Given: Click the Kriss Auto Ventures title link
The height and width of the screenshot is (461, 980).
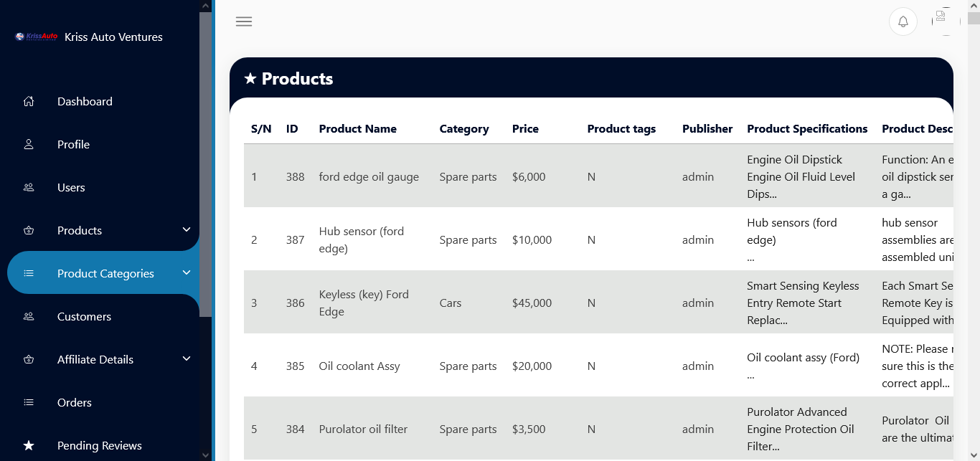Looking at the screenshot, I should click(x=113, y=37).
